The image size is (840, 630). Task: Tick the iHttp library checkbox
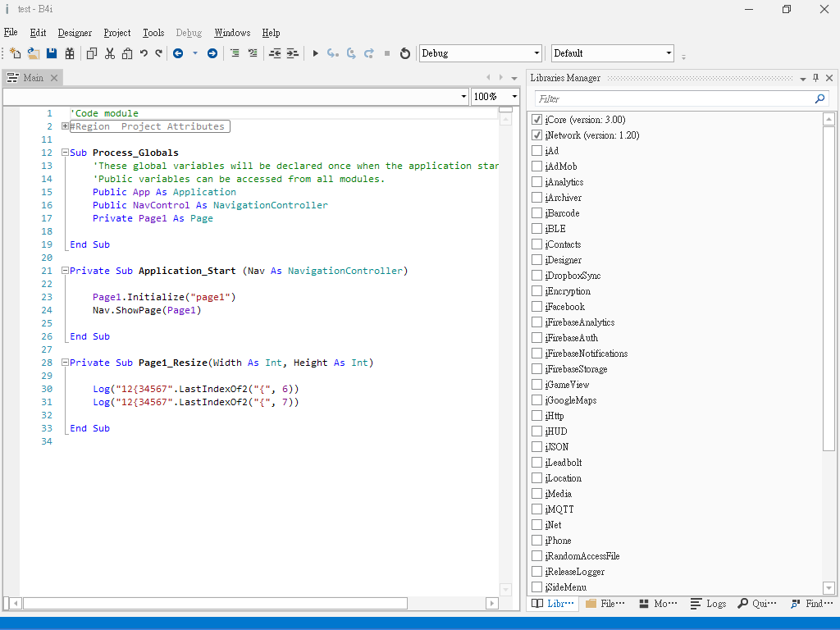coord(536,416)
